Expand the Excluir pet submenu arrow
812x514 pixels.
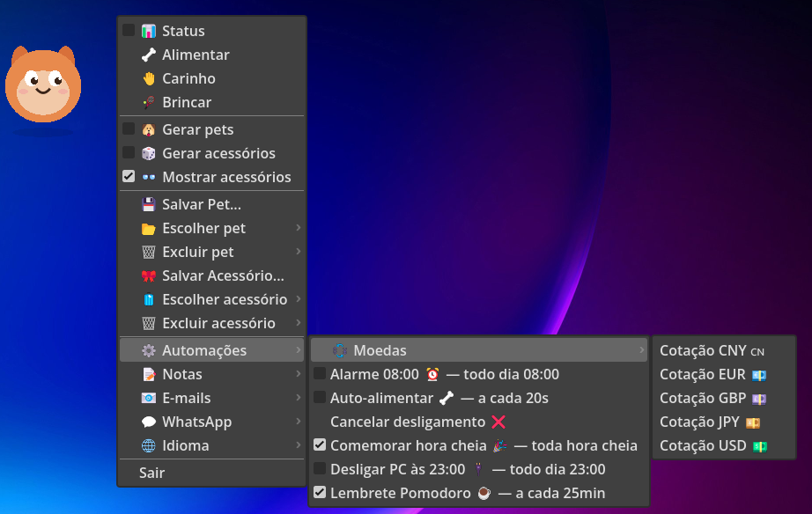coord(299,252)
